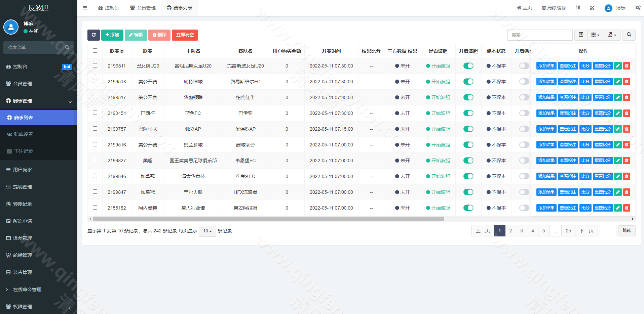Click the settings gear icon at top right

point(638,7)
